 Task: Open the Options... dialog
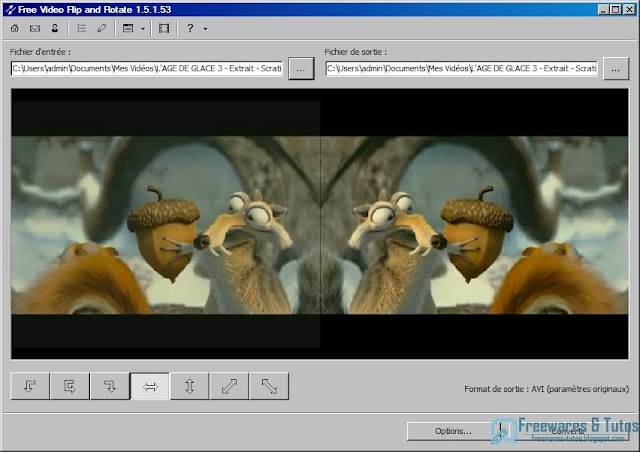453,431
